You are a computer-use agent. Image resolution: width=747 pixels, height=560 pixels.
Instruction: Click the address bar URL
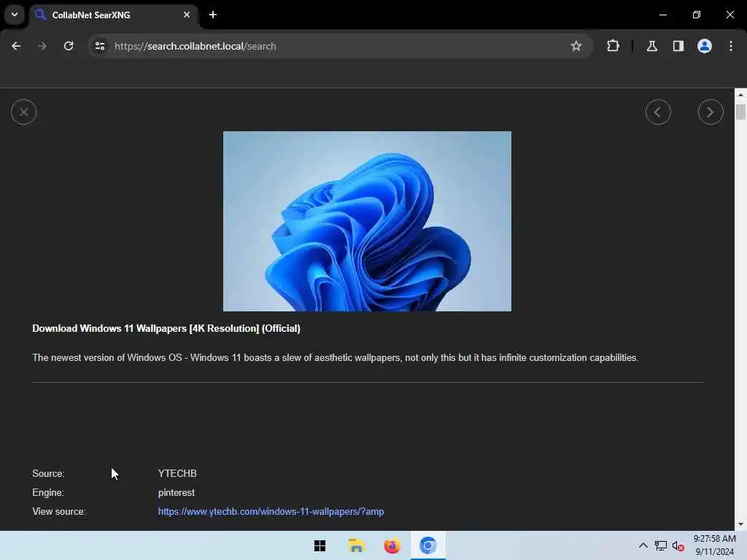196,46
